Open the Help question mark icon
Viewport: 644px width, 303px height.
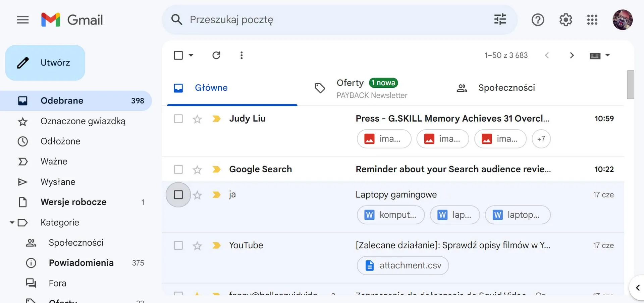coord(538,20)
